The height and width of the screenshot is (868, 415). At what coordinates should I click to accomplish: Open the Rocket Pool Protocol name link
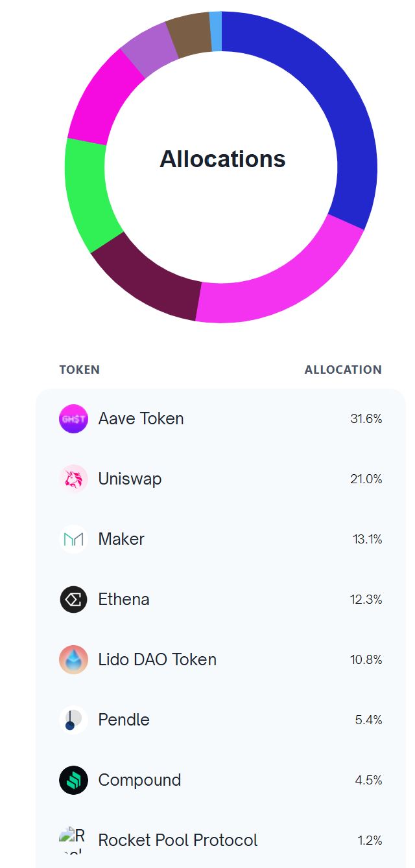pyautogui.click(x=178, y=840)
